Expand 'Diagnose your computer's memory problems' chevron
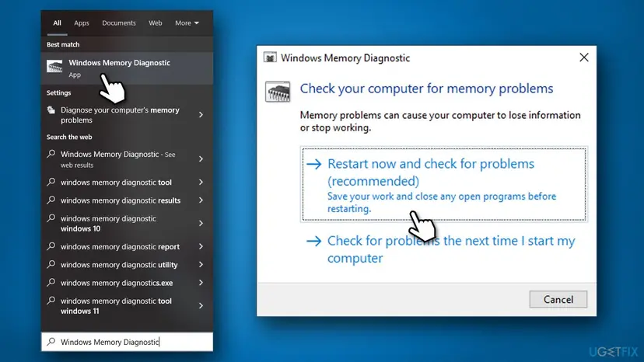Screen dimensions: 644x362 coord(201,115)
